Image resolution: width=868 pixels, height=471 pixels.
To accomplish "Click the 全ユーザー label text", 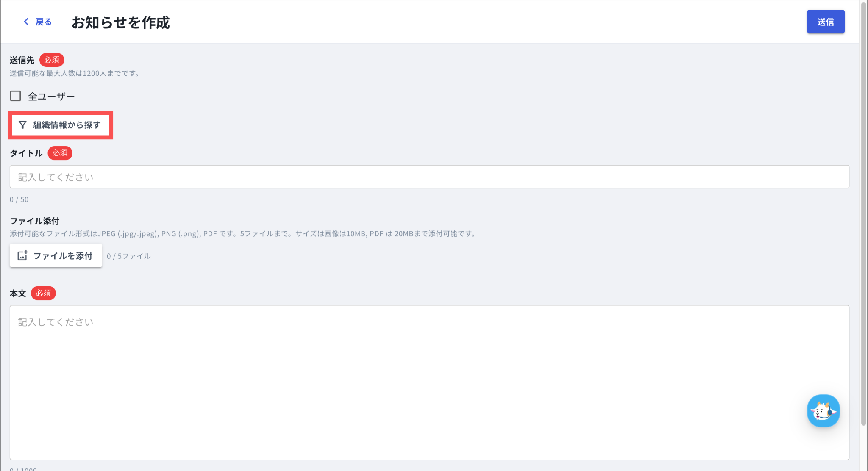I will pyautogui.click(x=51, y=97).
